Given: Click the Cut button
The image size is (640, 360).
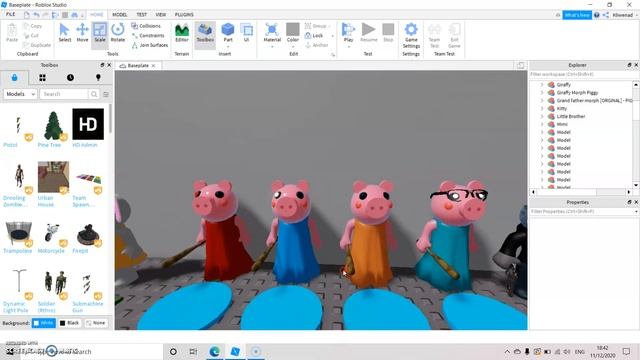Looking at the screenshot, I should pyautogui.click(x=31, y=36).
